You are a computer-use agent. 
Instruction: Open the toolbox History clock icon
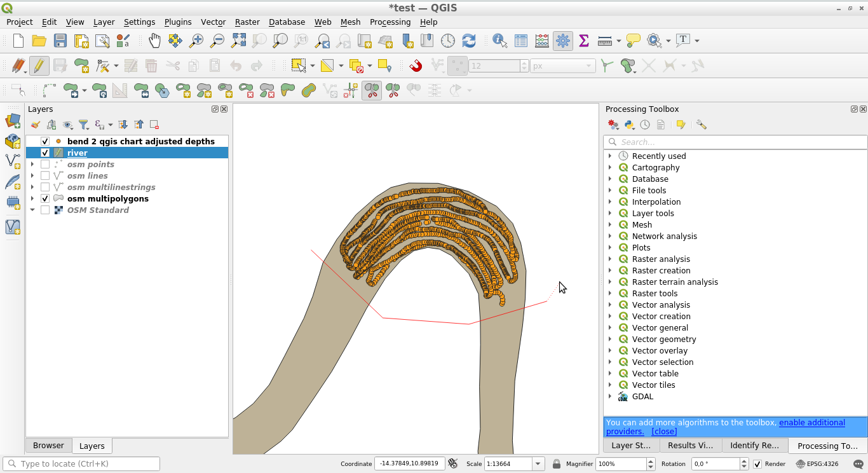pyautogui.click(x=645, y=125)
